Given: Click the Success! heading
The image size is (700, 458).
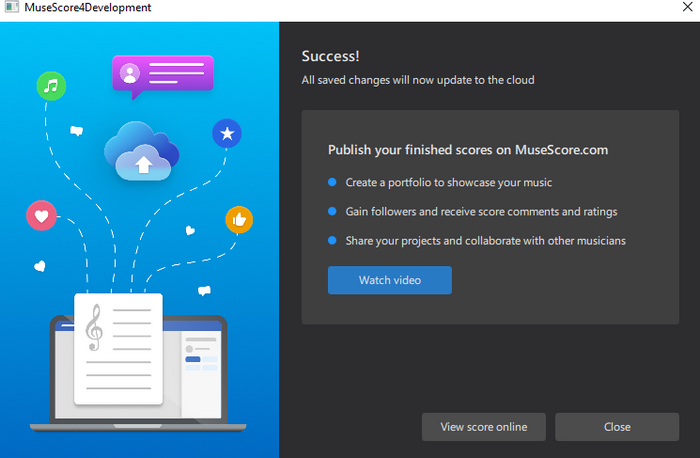Looking at the screenshot, I should pyautogui.click(x=330, y=56).
